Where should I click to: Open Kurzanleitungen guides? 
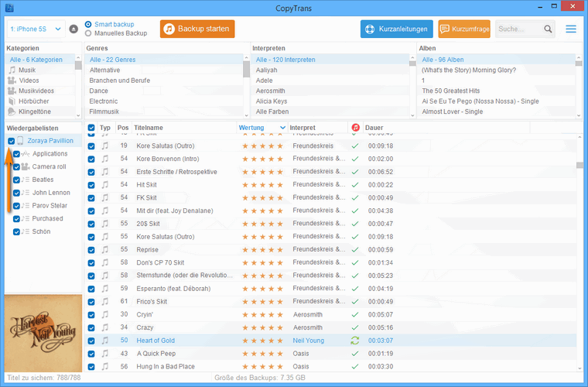[x=397, y=29]
